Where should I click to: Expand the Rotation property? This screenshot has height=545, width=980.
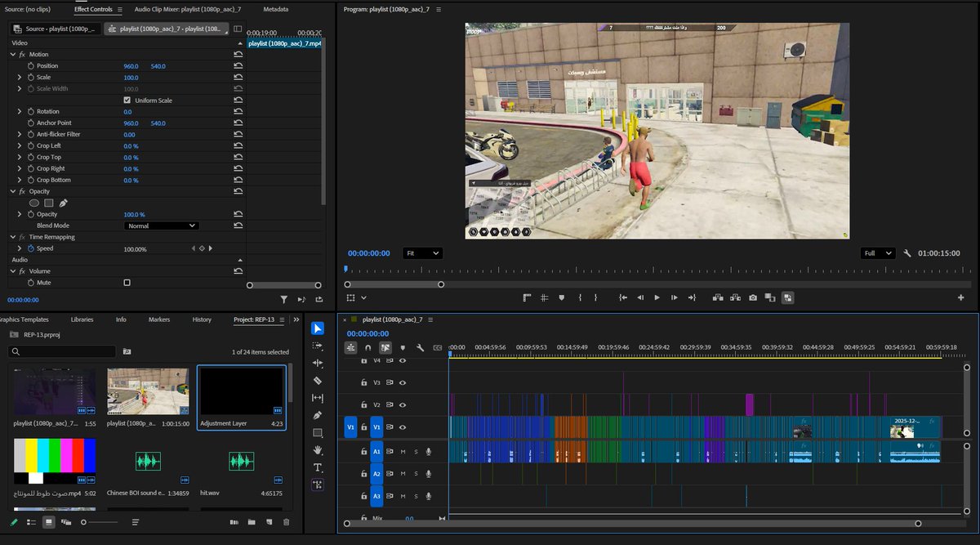[20, 112]
